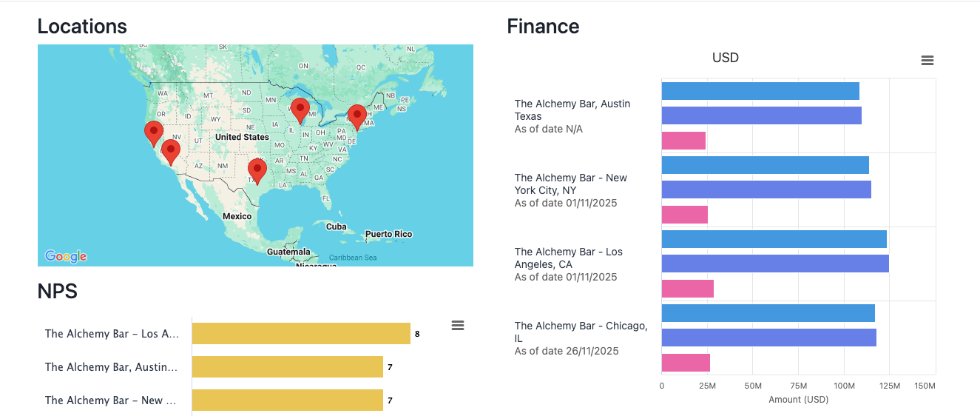Click the 'NPS' heading
Image resolution: width=980 pixels, height=416 pixels.
(58, 292)
